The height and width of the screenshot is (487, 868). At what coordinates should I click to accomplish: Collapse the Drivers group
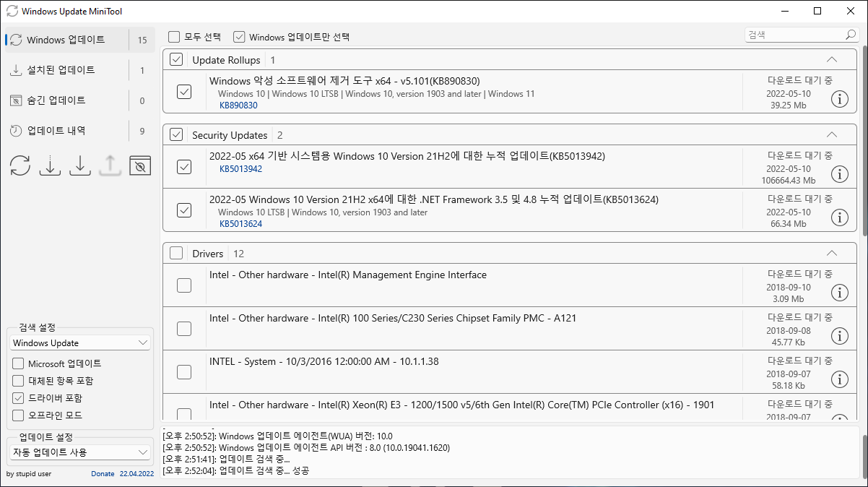point(831,254)
